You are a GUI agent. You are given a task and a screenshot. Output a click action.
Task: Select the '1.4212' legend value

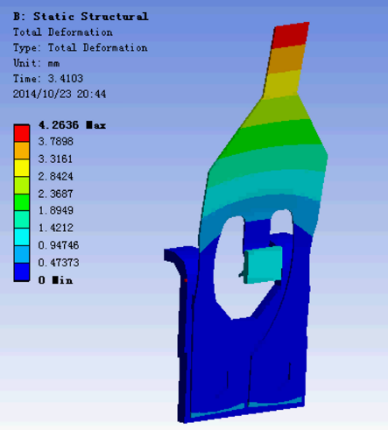point(56,228)
